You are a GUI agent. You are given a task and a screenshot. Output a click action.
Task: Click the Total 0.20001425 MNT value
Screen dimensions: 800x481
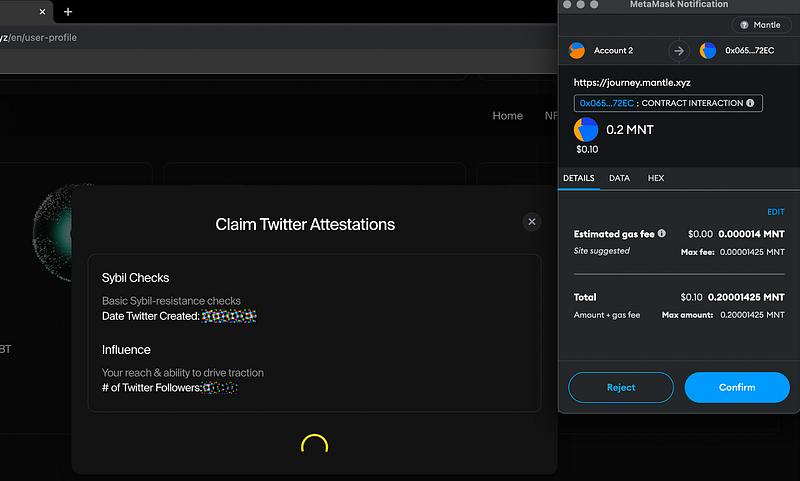(x=746, y=297)
